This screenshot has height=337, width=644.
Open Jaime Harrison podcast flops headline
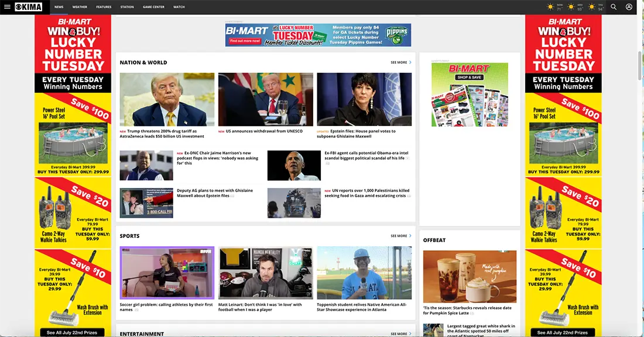click(218, 158)
